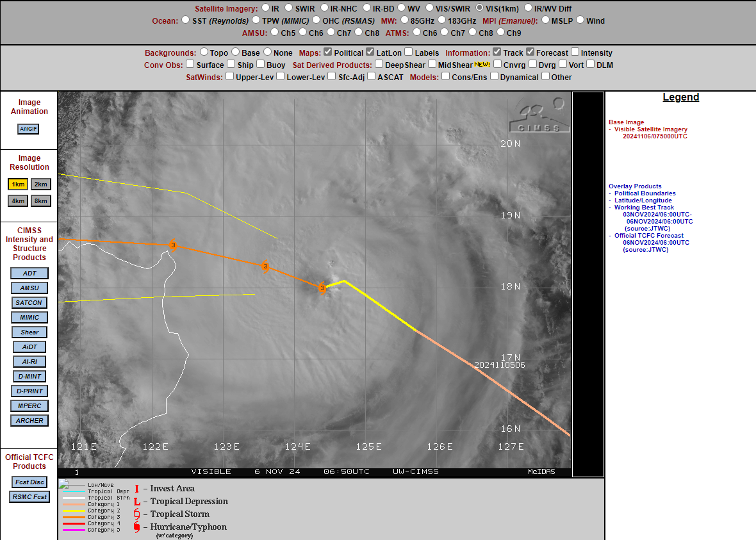756x540 pixels.
Task: Open the Fcst Disc TCFC product
Action: click(29, 482)
